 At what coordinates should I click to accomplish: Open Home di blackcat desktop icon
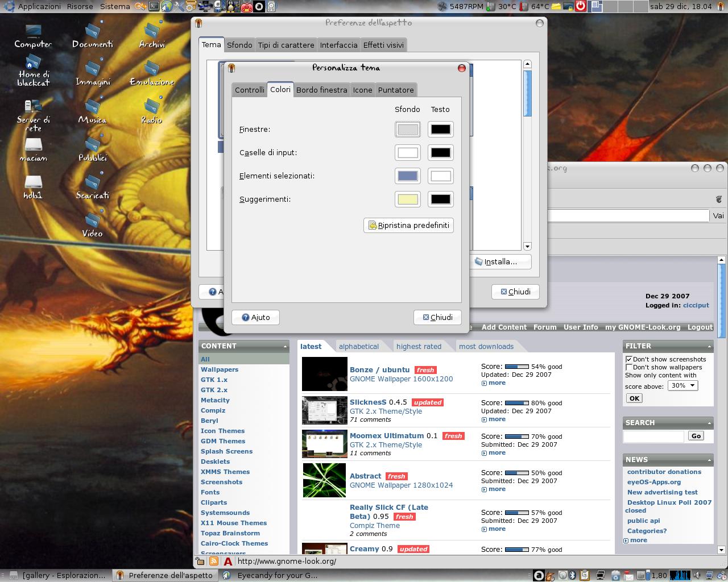33,71
